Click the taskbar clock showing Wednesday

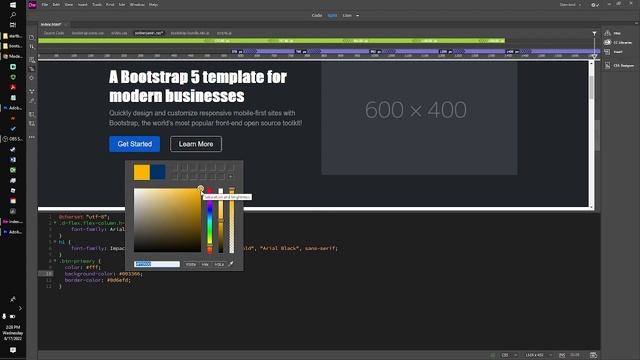click(13, 333)
